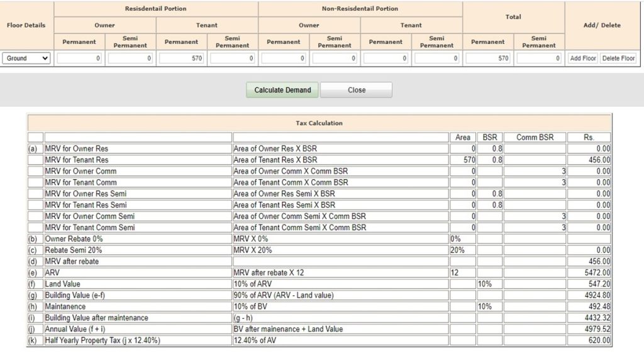Viewport: 644px width, 362px height.
Task: Click the Tax Calculation table header
Action: pos(319,123)
